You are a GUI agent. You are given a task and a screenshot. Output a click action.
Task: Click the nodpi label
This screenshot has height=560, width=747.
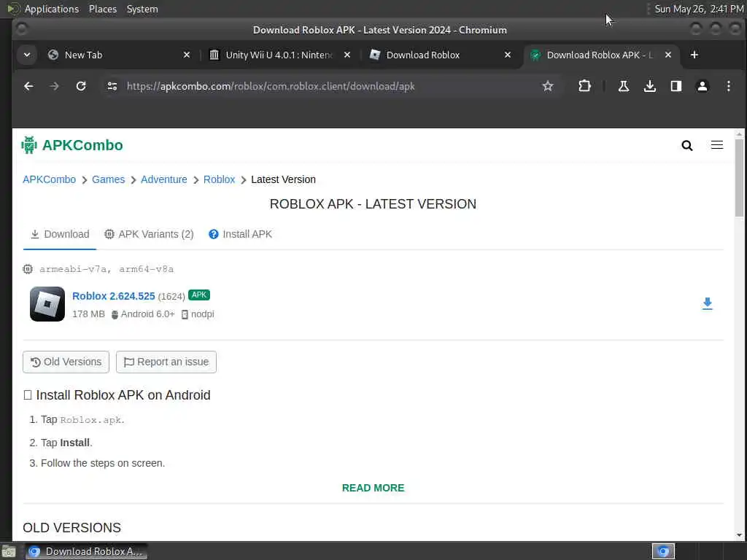[203, 314]
